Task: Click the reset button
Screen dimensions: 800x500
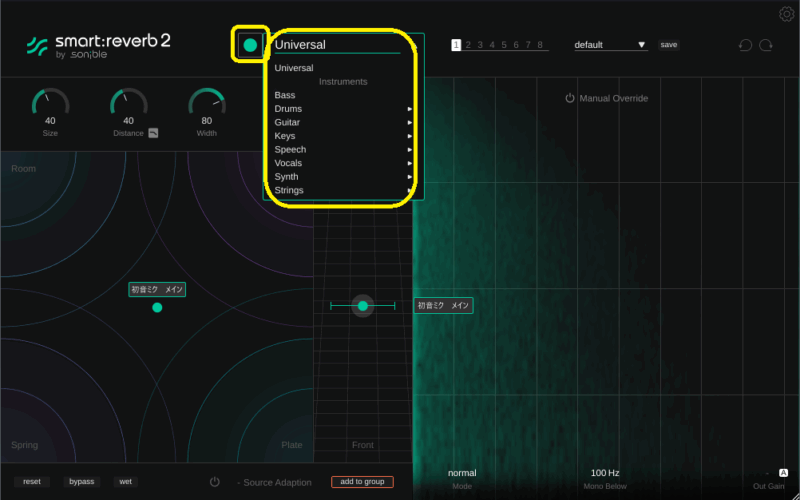Action: pyautogui.click(x=32, y=482)
